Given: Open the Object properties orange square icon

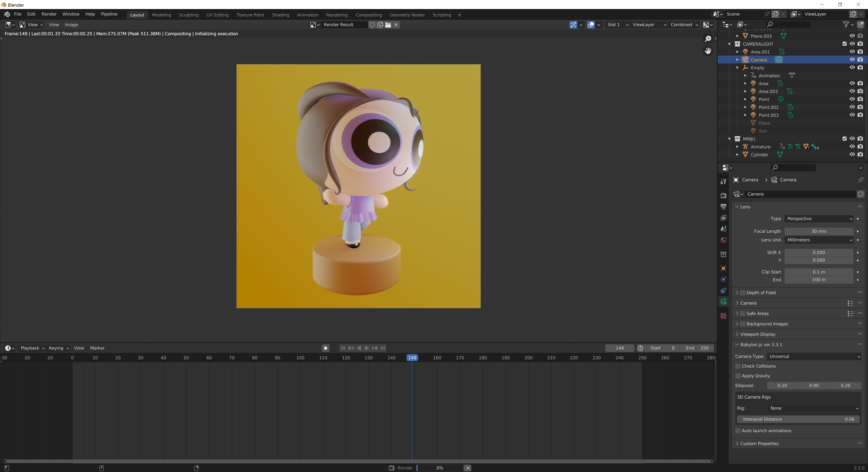Looking at the screenshot, I should click(723, 268).
